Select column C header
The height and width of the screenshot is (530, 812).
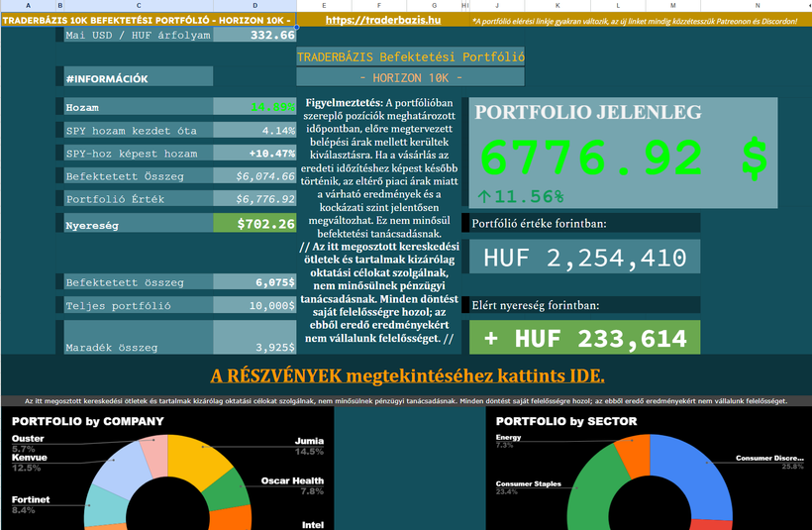[139, 5]
